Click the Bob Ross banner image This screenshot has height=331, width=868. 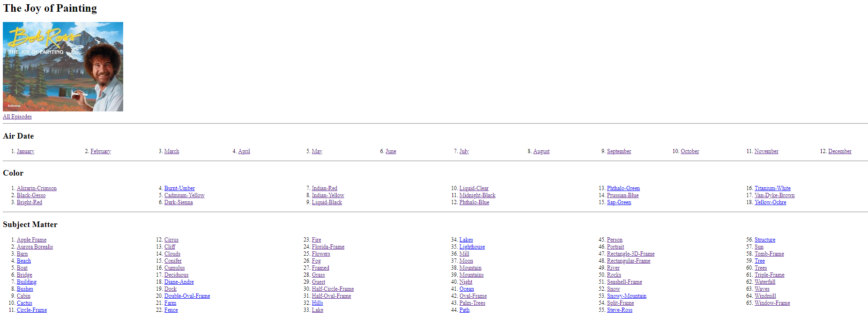(63, 66)
